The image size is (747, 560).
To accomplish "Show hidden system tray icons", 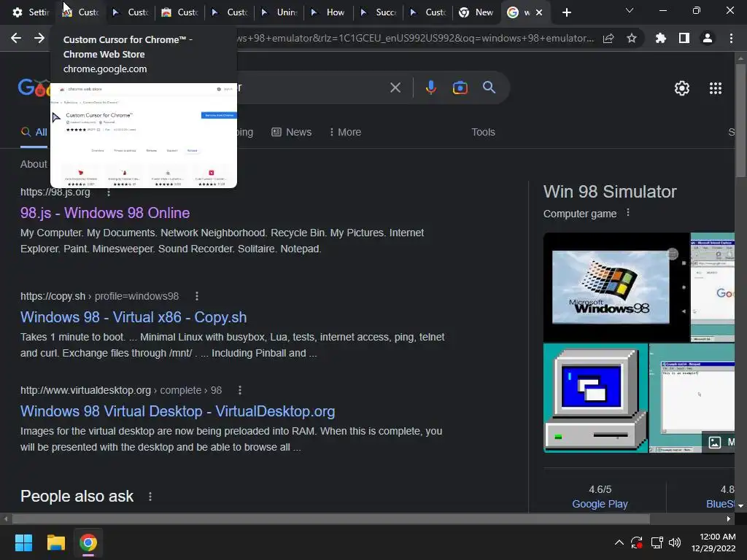I will point(619,542).
